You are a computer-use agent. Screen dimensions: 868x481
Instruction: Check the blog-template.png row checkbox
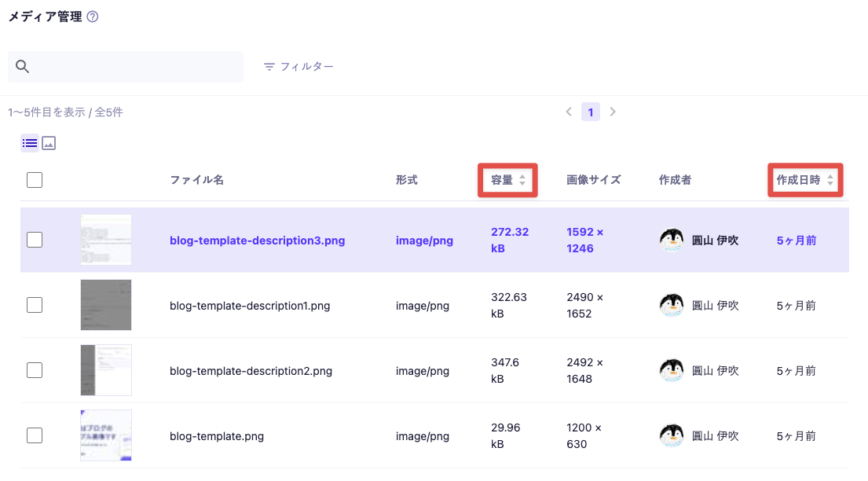(x=35, y=436)
